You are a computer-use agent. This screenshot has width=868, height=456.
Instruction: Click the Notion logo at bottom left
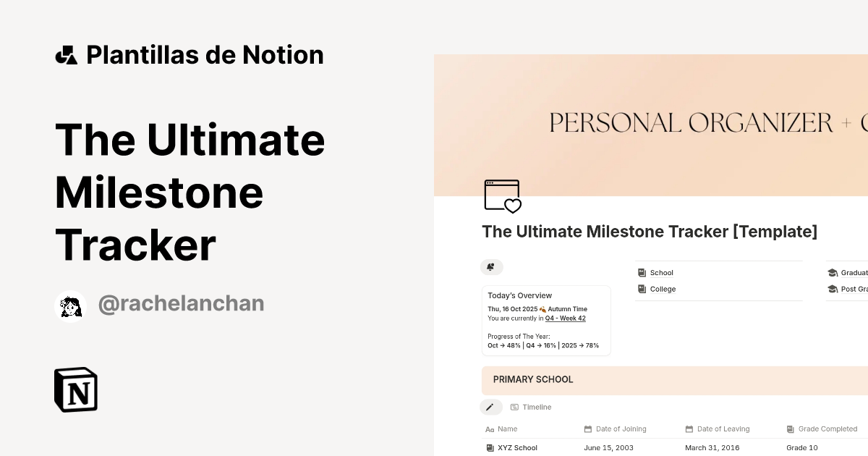pos(75,389)
